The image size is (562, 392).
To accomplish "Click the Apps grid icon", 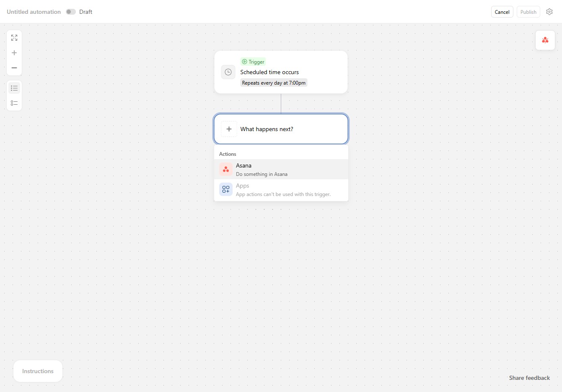I will coord(226,189).
